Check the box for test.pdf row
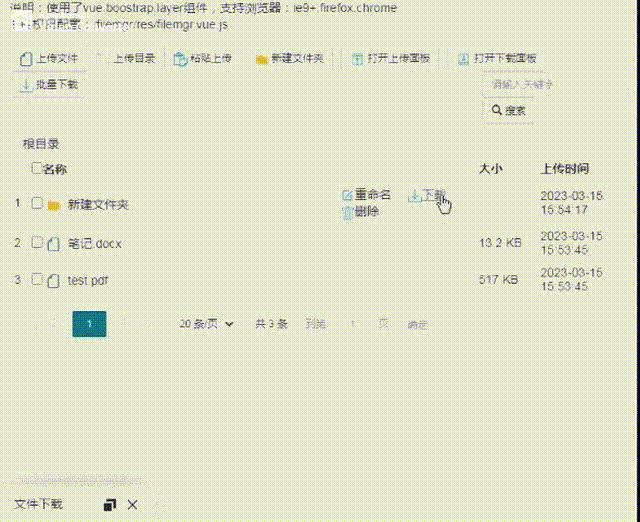The image size is (640, 522). 37,279
